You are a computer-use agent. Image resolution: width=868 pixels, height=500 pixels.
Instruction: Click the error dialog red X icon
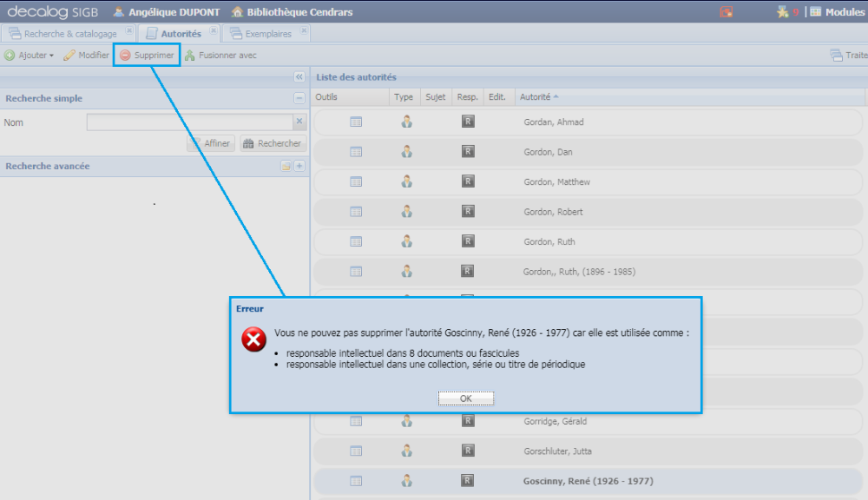click(252, 340)
